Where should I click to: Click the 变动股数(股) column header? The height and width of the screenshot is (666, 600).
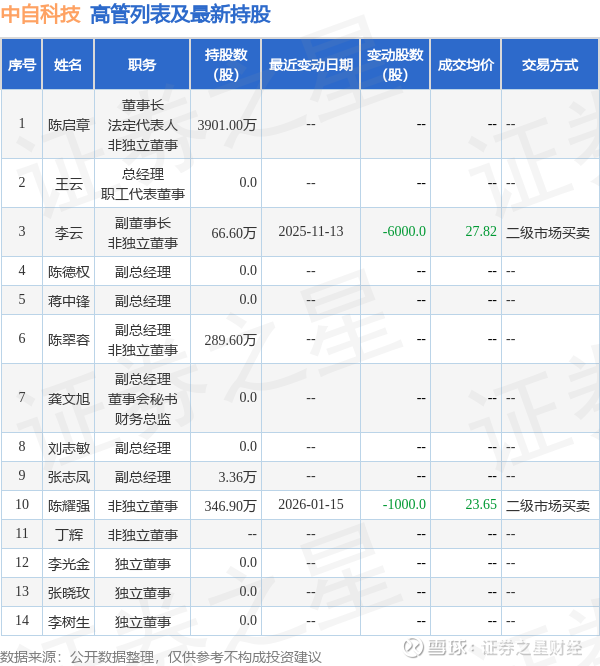(x=395, y=65)
